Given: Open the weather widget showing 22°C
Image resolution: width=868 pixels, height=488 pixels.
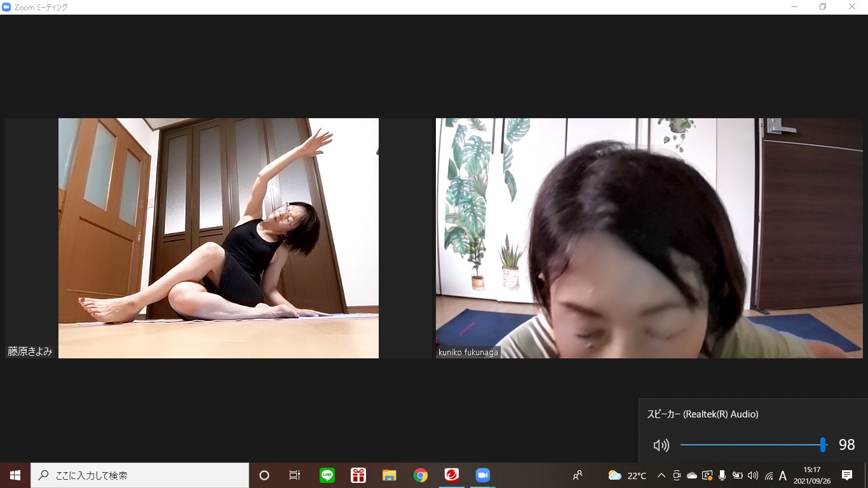Looking at the screenshot, I should tap(627, 475).
